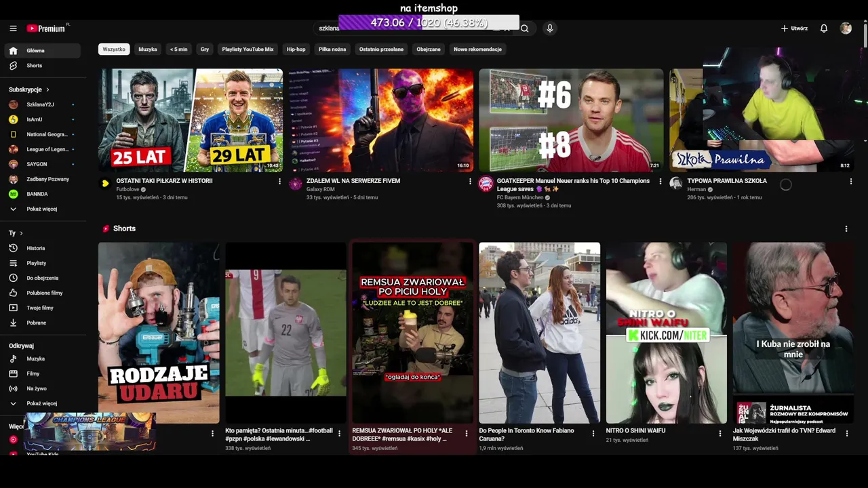Open the Kto pamięta Ostatnia minuta short
868x488 pixels.
pyautogui.click(x=285, y=333)
